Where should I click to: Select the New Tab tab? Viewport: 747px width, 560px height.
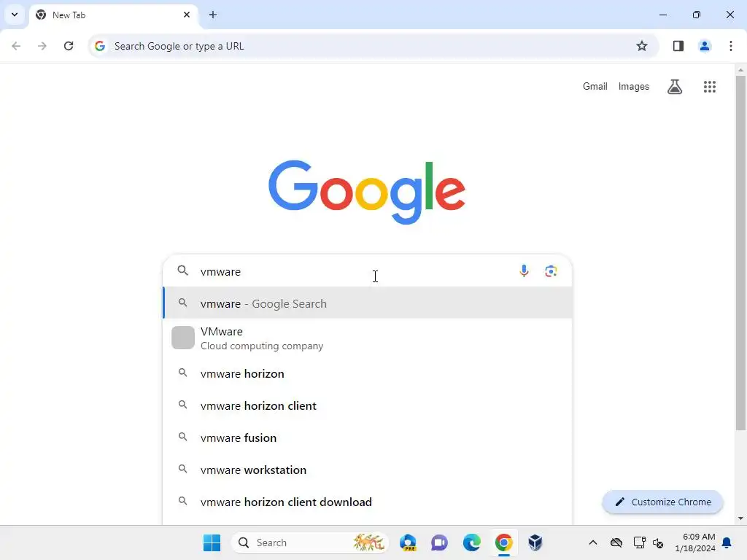point(113,15)
